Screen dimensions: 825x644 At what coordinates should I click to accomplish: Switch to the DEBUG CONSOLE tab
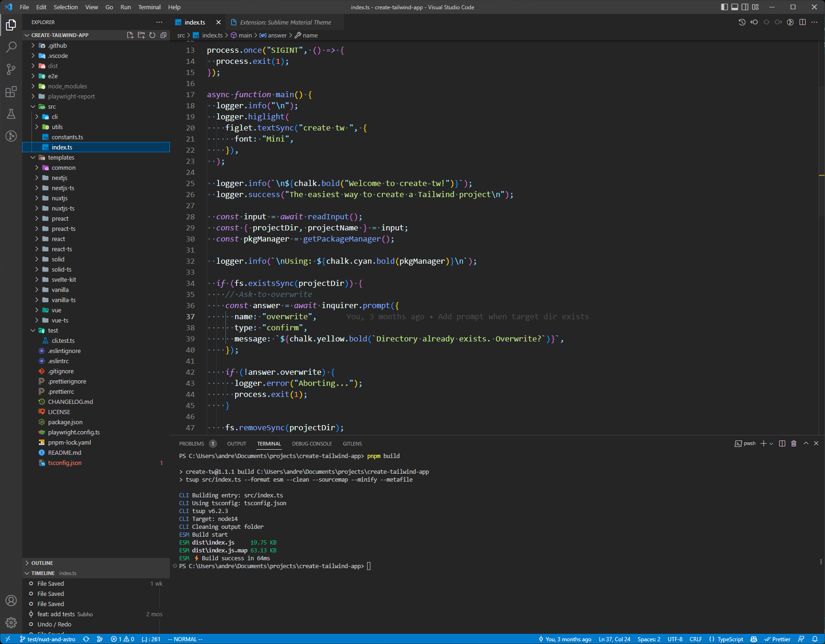coord(312,443)
